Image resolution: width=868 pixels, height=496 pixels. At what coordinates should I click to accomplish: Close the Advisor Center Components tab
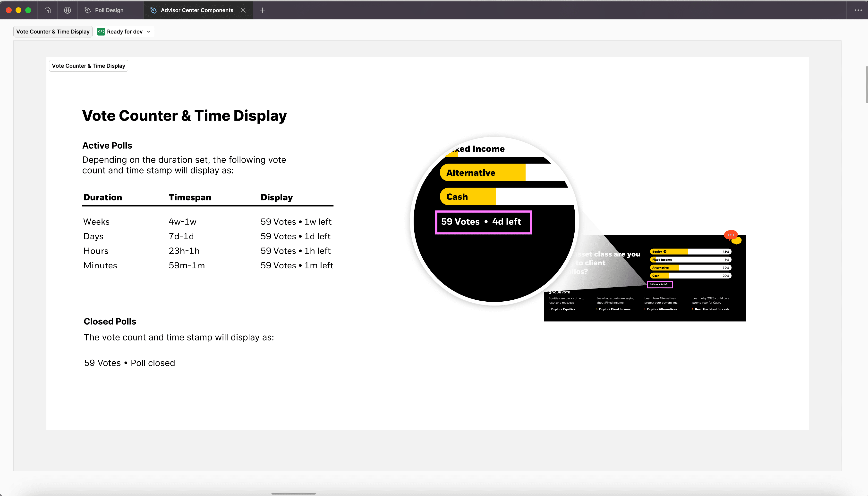[243, 10]
